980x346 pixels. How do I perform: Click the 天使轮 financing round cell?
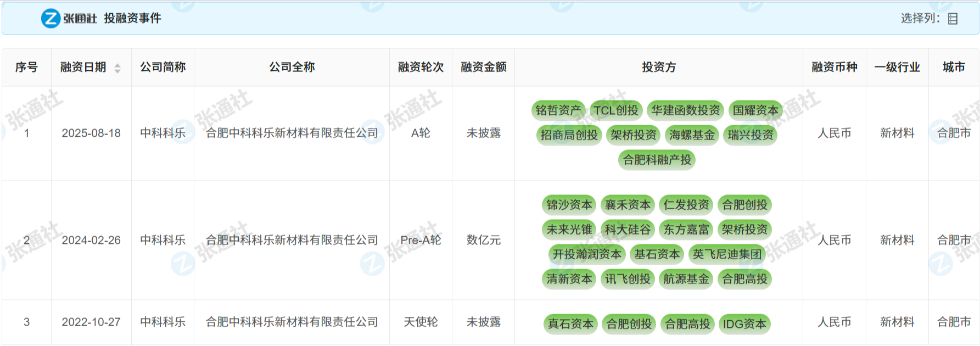pyautogui.click(x=421, y=322)
